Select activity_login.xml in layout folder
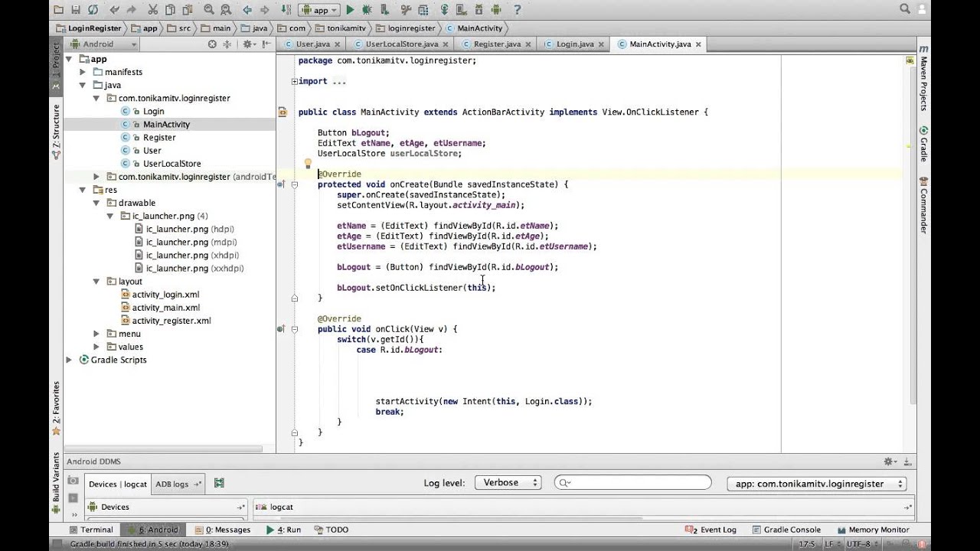Screen dimensions: 980x551 [x=165, y=295]
